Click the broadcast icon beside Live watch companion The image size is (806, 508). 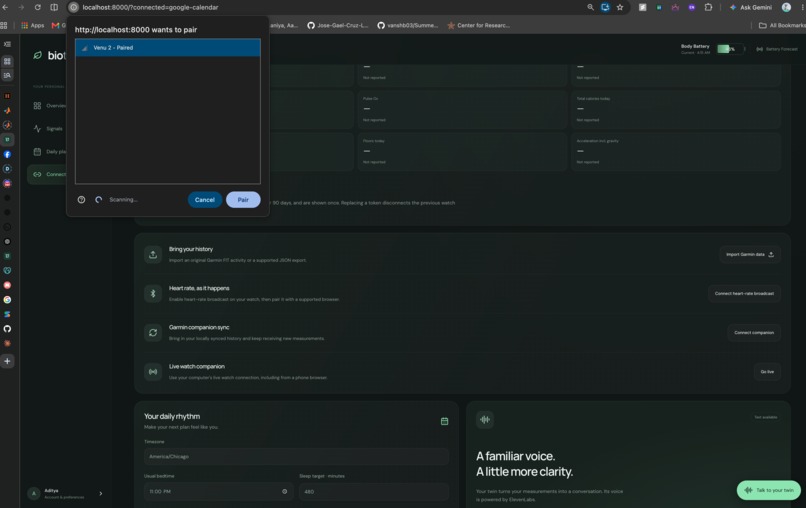(153, 372)
